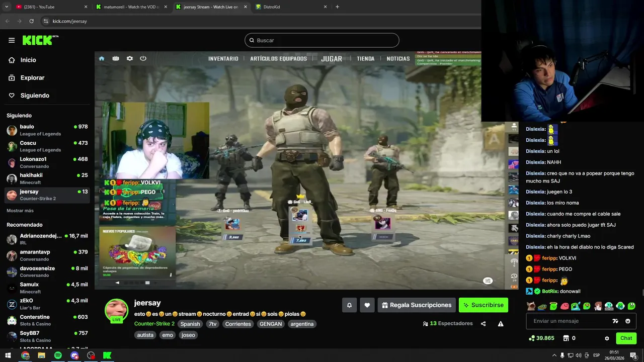Open the Kick app in taskbar
Image resolution: width=644 pixels, height=362 pixels.
pyautogui.click(x=107, y=355)
